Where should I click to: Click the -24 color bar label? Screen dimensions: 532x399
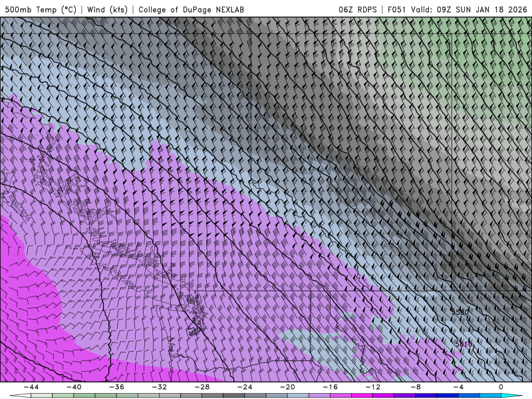(245, 387)
